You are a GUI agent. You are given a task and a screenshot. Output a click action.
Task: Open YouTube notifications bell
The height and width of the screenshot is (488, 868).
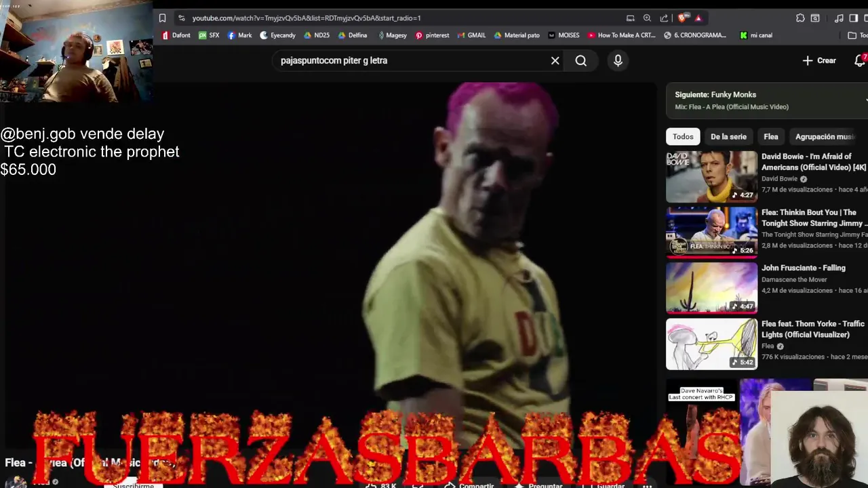[859, 60]
